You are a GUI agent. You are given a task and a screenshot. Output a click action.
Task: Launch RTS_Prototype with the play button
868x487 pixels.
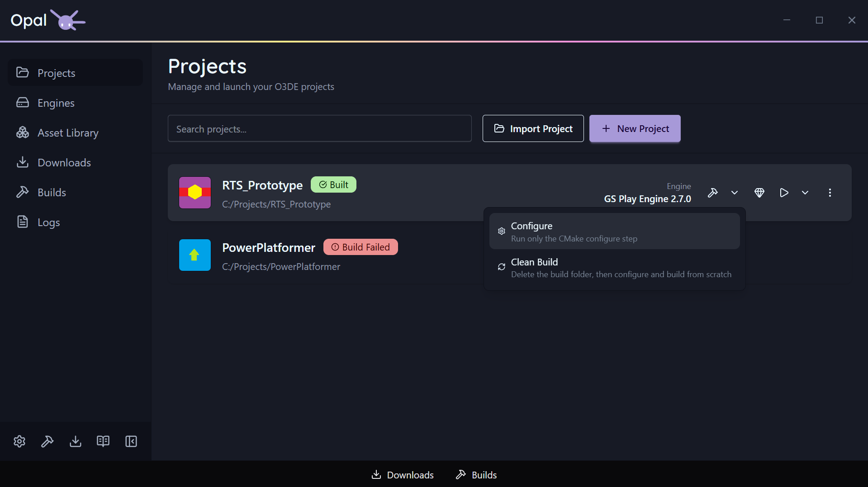tap(784, 193)
